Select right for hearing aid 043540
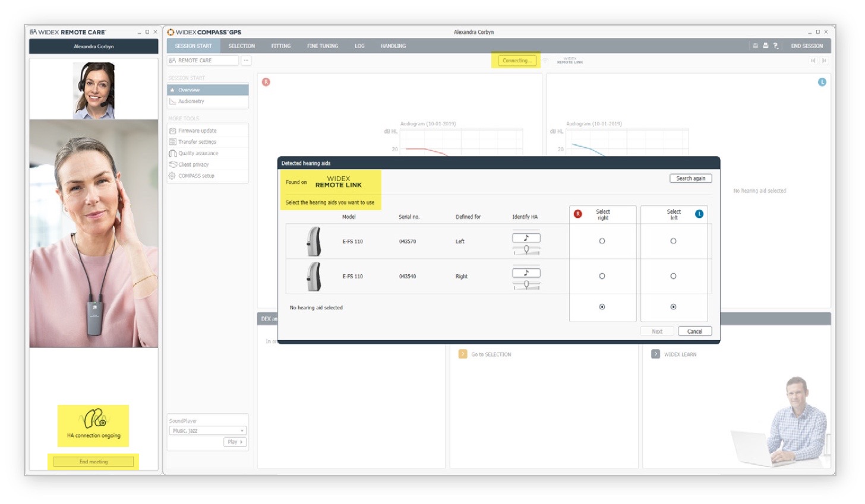Screen dimensions: 865x504 (602, 276)
